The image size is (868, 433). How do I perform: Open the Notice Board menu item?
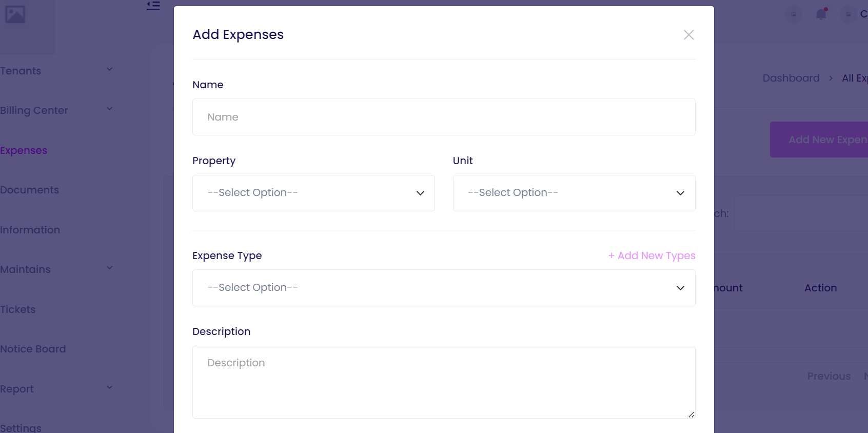[x=33, y=349]
